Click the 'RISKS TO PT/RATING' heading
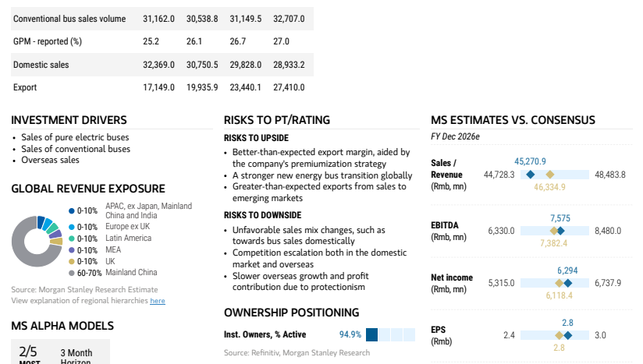 pyautogui.click(x=277, y=120)
